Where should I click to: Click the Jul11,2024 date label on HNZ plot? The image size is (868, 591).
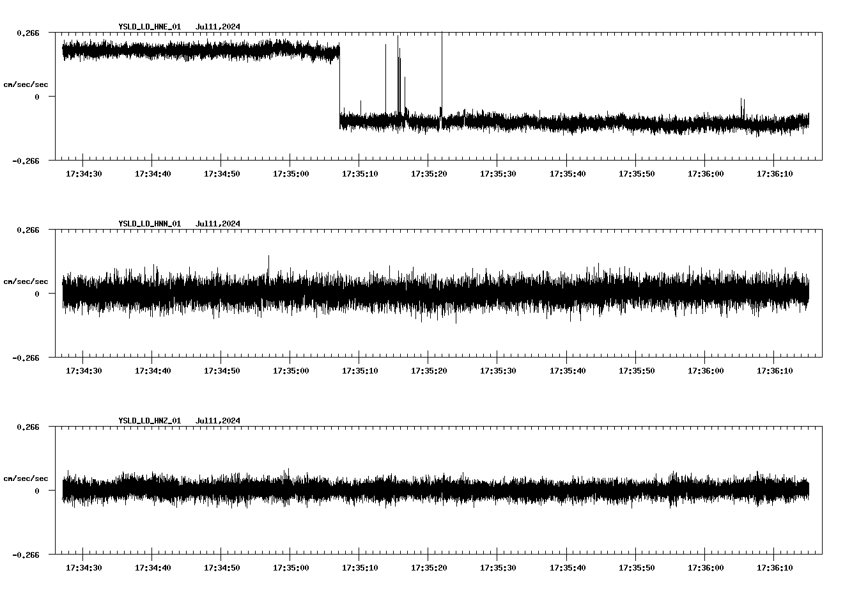point(217,420)
